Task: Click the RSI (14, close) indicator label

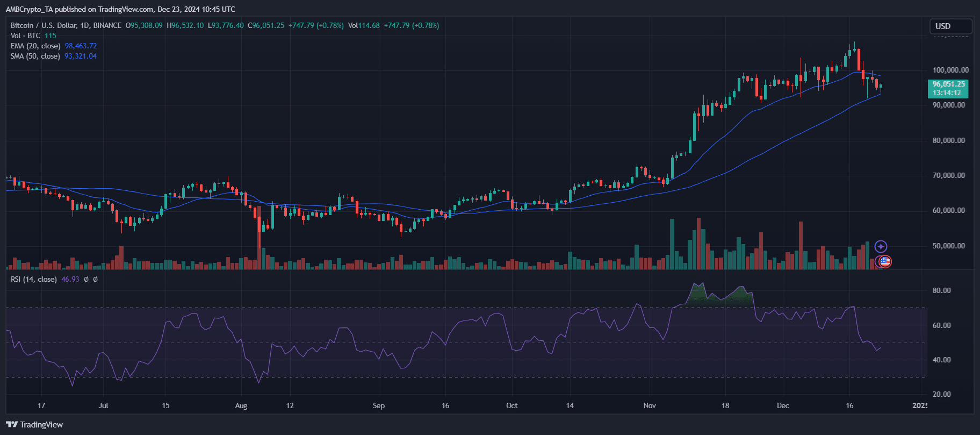Action: pos(34,280)
